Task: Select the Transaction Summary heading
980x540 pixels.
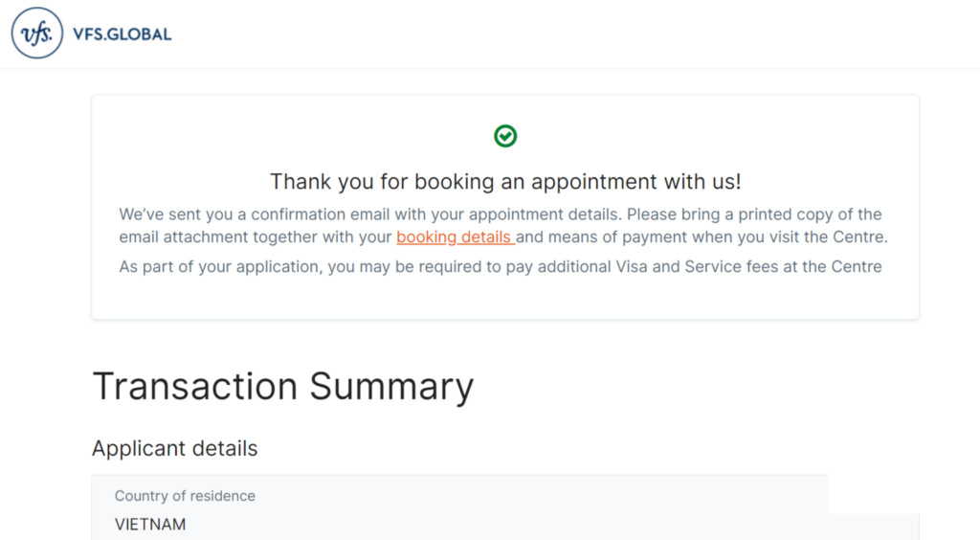Action: pos(283,386)
